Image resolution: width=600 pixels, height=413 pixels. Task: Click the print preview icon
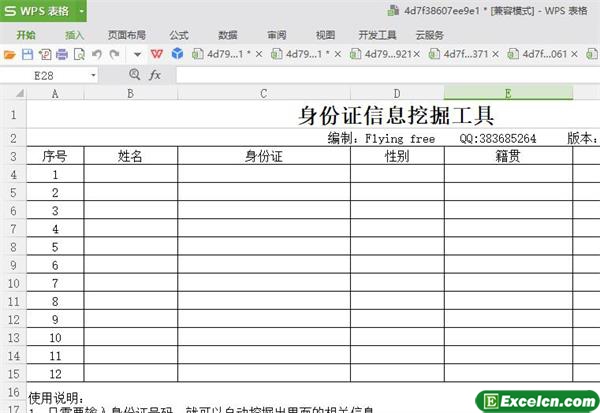[x=79, y=54]
